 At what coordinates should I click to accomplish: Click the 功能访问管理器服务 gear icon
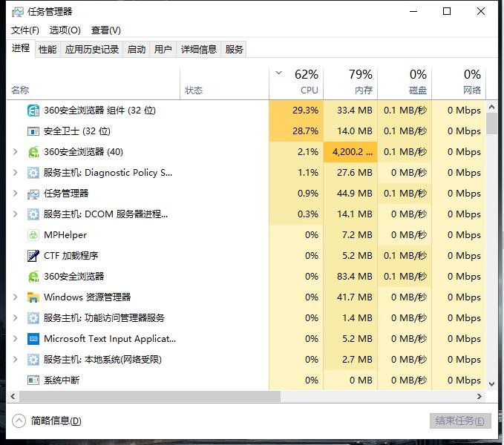(33, 318)
